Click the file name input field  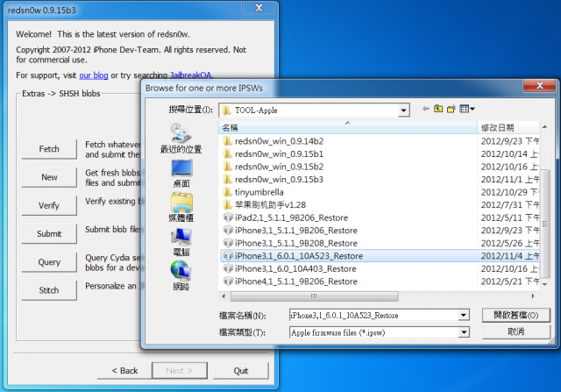pos(374,315)
